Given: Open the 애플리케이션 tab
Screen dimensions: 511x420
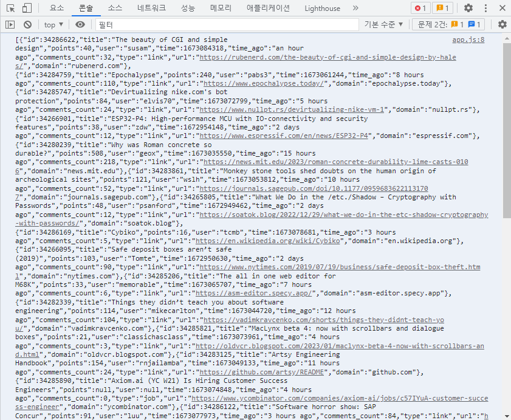Looking at the screenshot, I should [x=268, y=8].
